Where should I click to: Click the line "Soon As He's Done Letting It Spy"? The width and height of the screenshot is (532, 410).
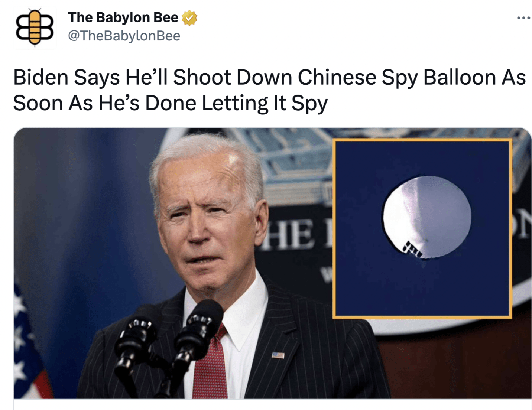pyautogui.click(x=171, y=103)
